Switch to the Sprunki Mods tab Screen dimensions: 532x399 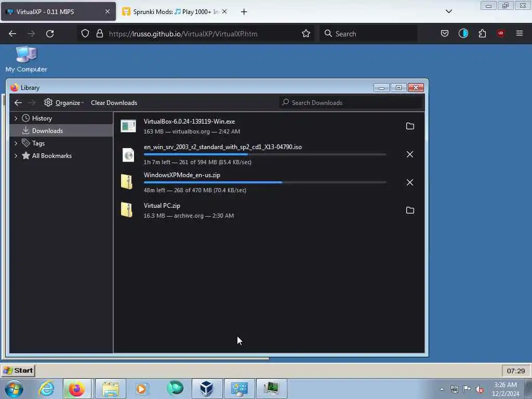[171, 12]
